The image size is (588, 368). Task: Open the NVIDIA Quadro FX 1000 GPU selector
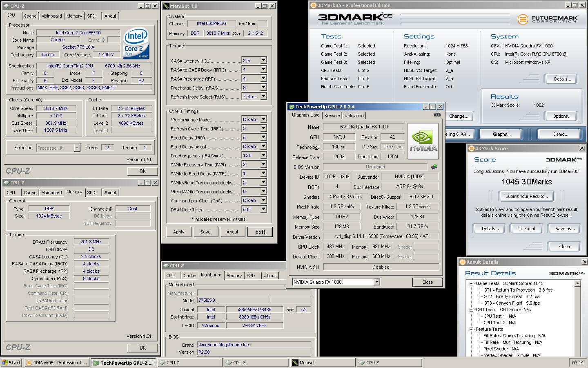coord(376,282)
